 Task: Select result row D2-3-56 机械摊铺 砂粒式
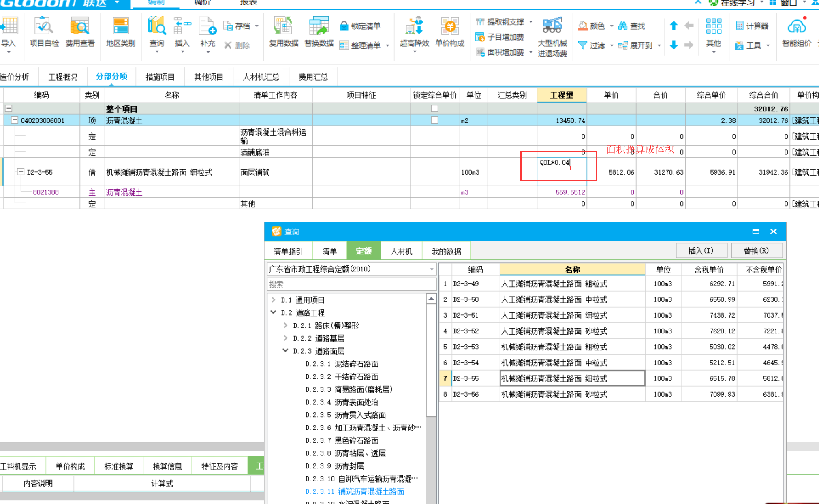pos(611,394)
